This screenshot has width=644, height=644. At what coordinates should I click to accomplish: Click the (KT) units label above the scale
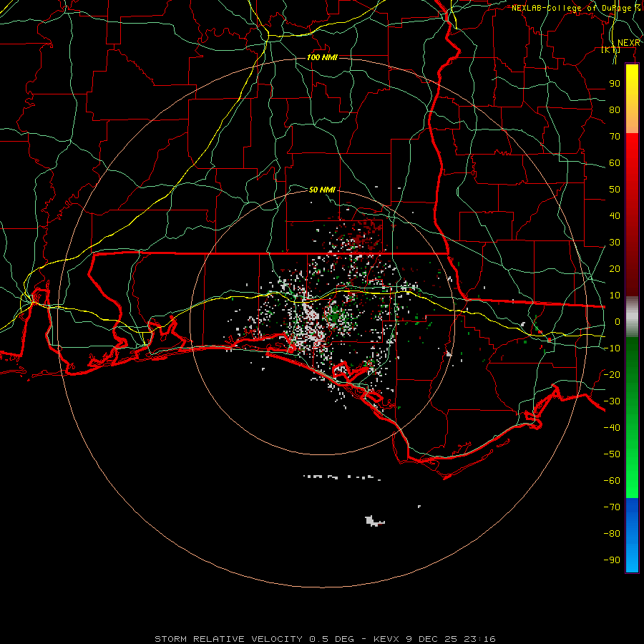(x=611, y=49)
